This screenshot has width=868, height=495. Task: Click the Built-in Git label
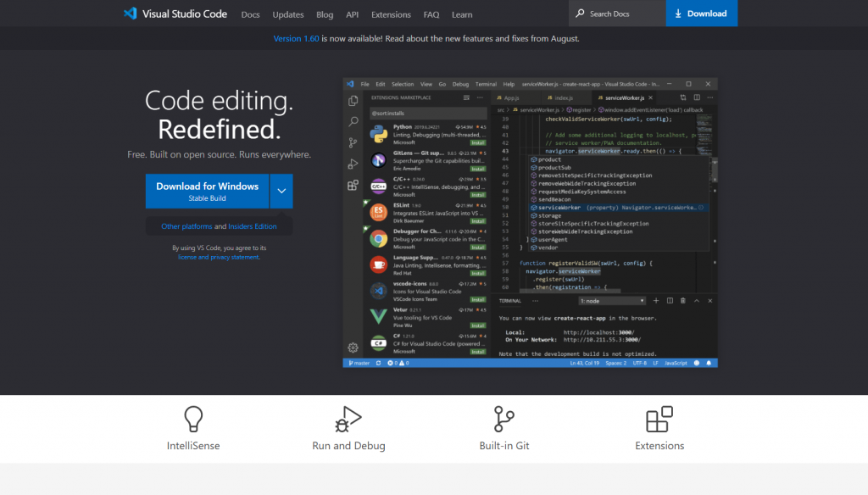(504, 445)
